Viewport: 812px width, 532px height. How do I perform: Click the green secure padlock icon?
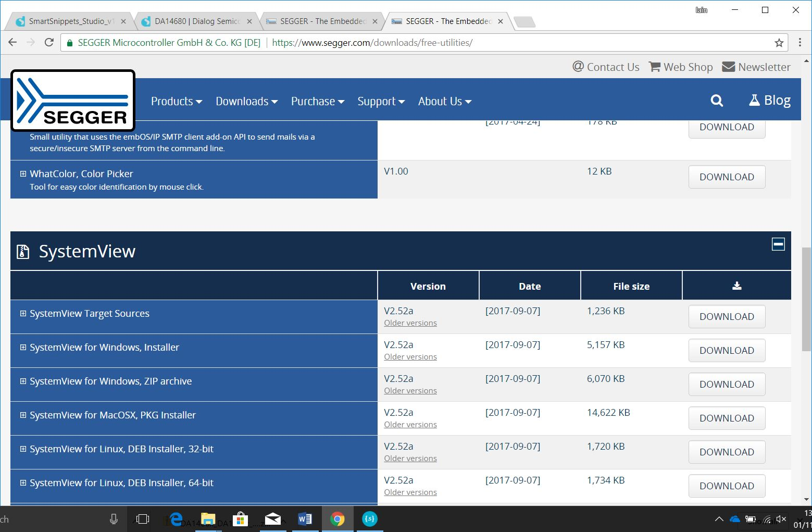(70, 43)
